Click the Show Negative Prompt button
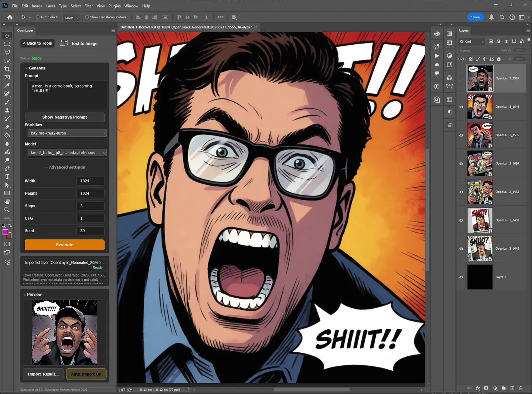Screen dimensions: 532x394 pos(65,117)
